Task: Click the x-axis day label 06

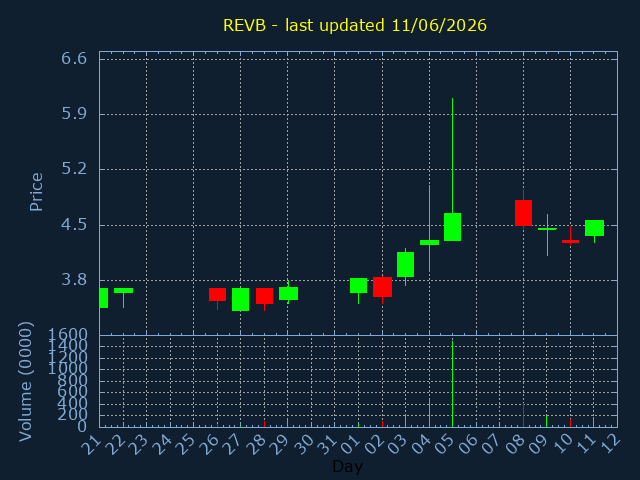Action: point(467,444)
